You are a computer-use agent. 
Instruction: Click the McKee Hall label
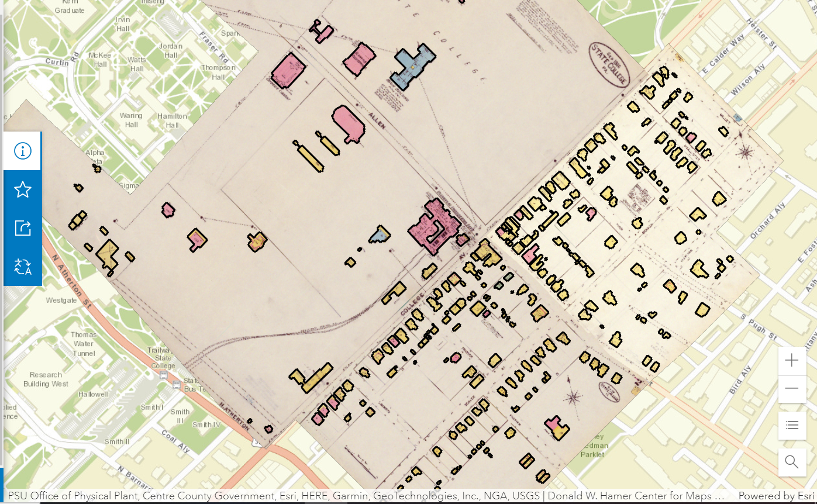tap(100, 60)
